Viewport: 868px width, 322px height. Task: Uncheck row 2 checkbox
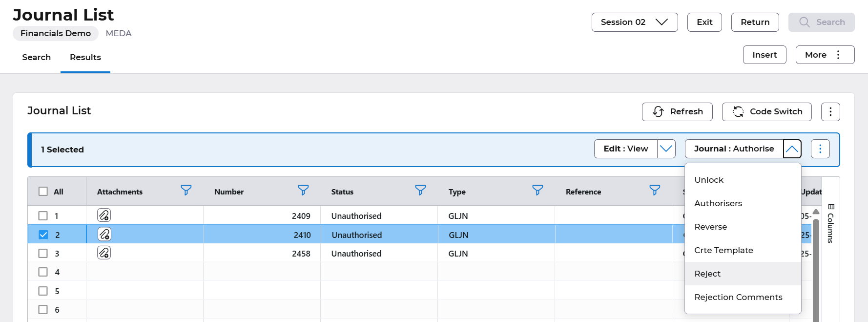pyautogui.click(x=43, y=235)
